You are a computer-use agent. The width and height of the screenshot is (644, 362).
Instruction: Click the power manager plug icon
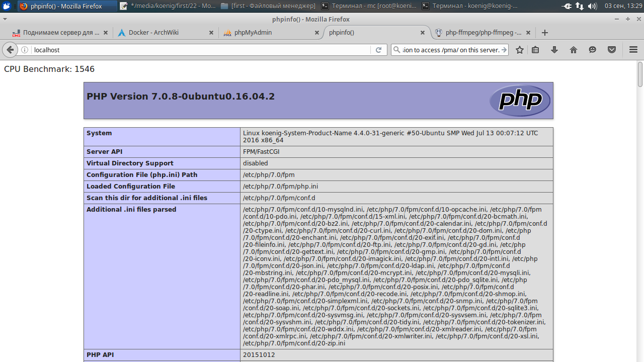pyautogui.click(x=567, y=6)
